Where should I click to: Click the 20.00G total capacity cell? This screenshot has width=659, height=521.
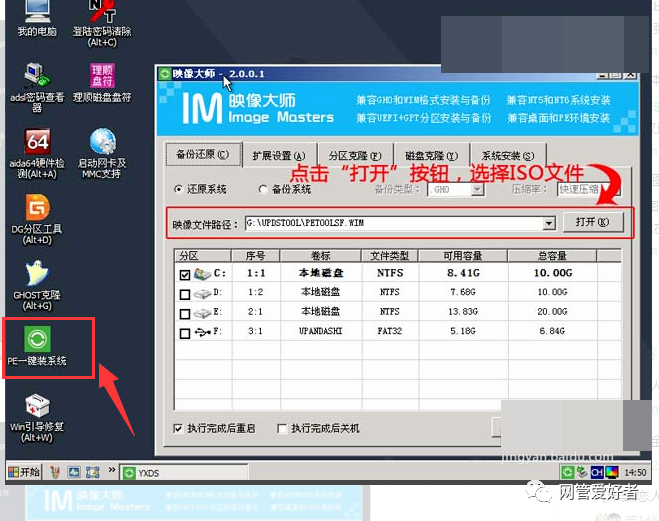pyautogui.click(x=552, y=312)
